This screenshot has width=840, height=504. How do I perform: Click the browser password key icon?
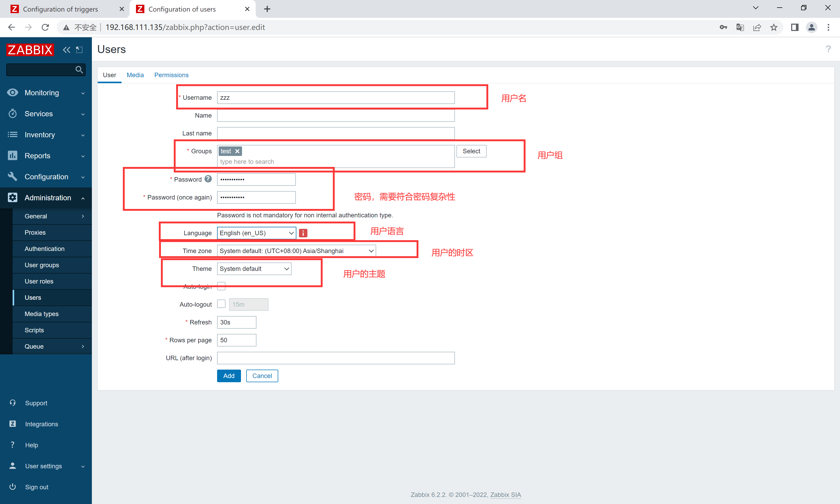723,28
